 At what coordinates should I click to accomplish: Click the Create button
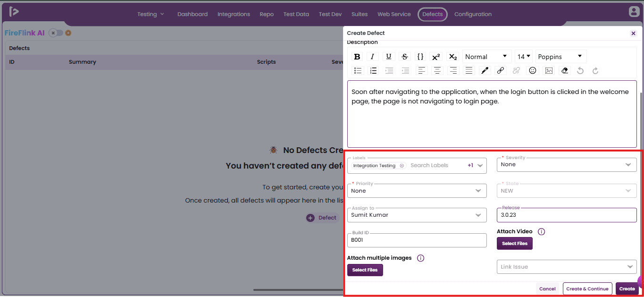click(x=627, y=289)
